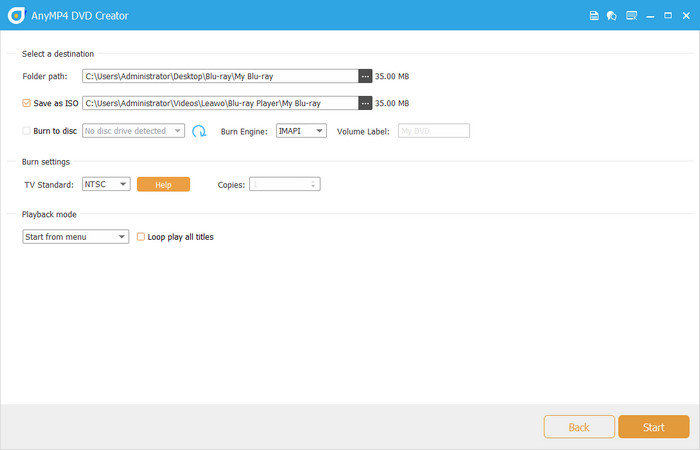This screenshot has height=450, width=700.
Task: Browse for Folder path with ellipsis button
Action: [x=365, y=76]
